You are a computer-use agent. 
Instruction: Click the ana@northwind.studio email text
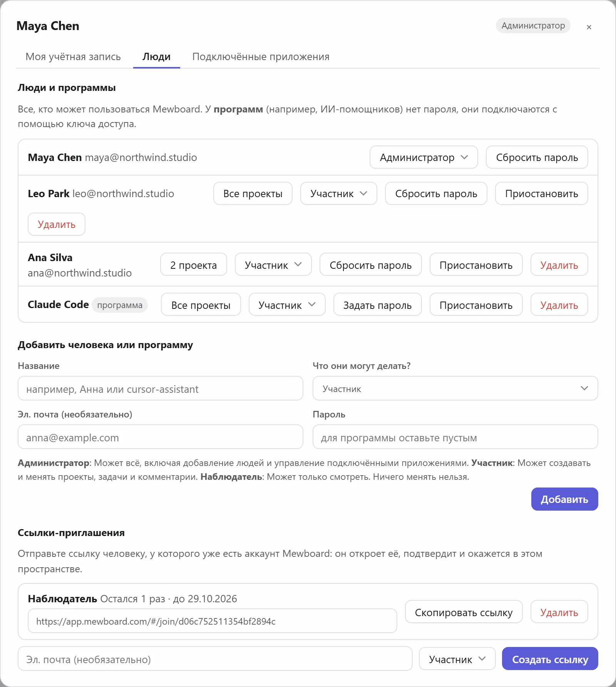[x=80, y=273]
